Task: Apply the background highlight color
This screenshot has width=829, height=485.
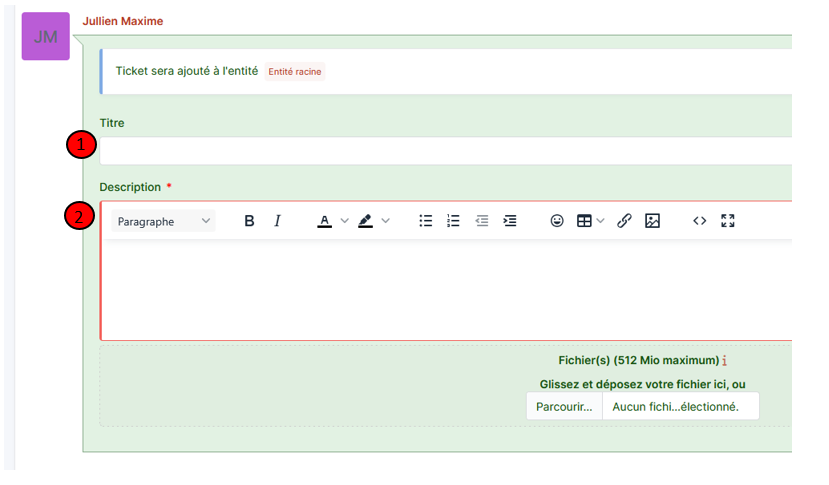Action: click(365, 221)
